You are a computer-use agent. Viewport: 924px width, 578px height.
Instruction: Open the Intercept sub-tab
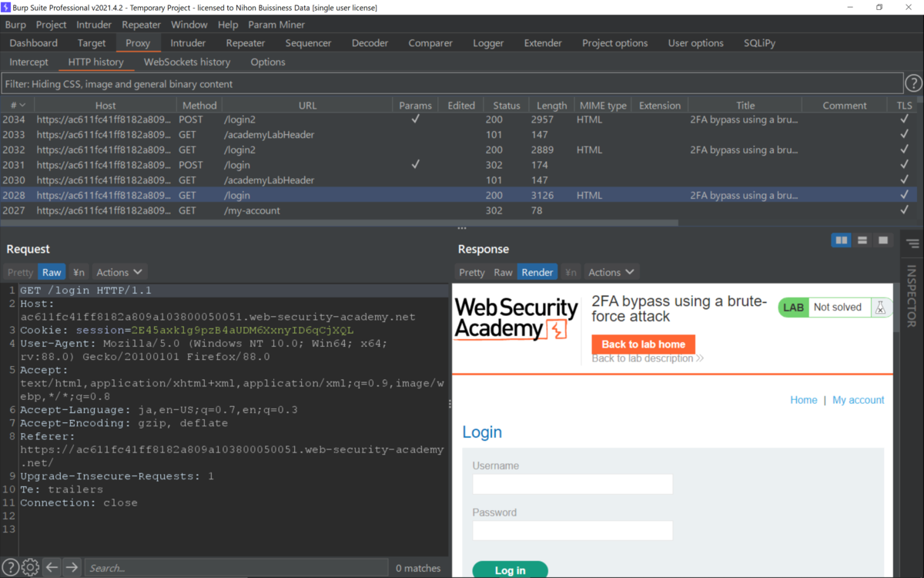point(28,62)
